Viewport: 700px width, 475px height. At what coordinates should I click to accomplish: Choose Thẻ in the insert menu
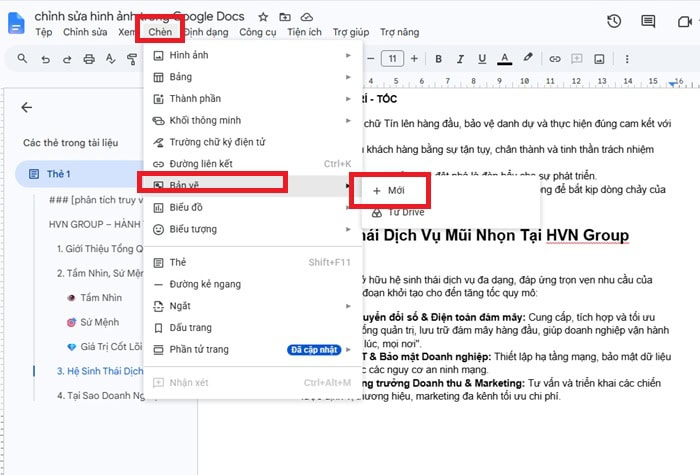[252, 262]
